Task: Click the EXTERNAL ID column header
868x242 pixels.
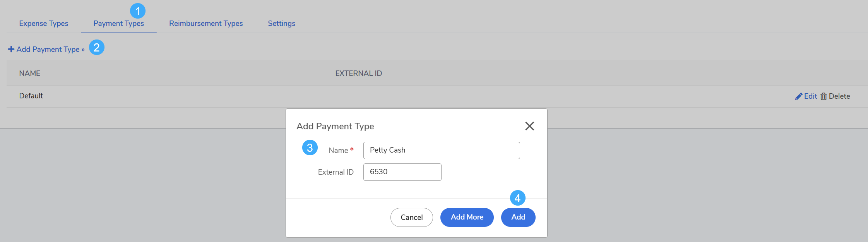Action: tap(359, 73)
